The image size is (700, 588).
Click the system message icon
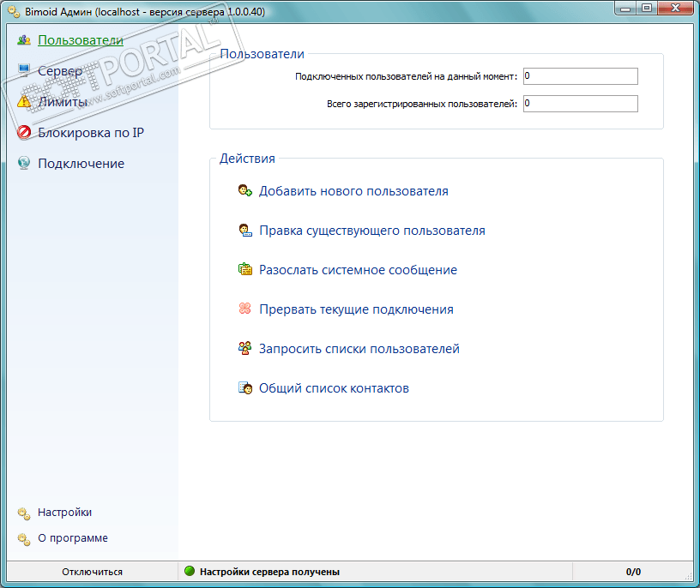pos(245,269)
